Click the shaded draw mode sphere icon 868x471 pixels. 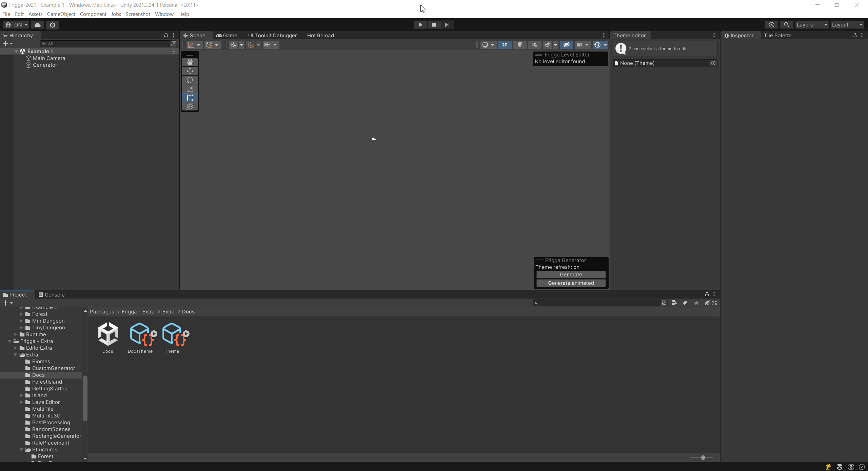[x=485, y=45]
